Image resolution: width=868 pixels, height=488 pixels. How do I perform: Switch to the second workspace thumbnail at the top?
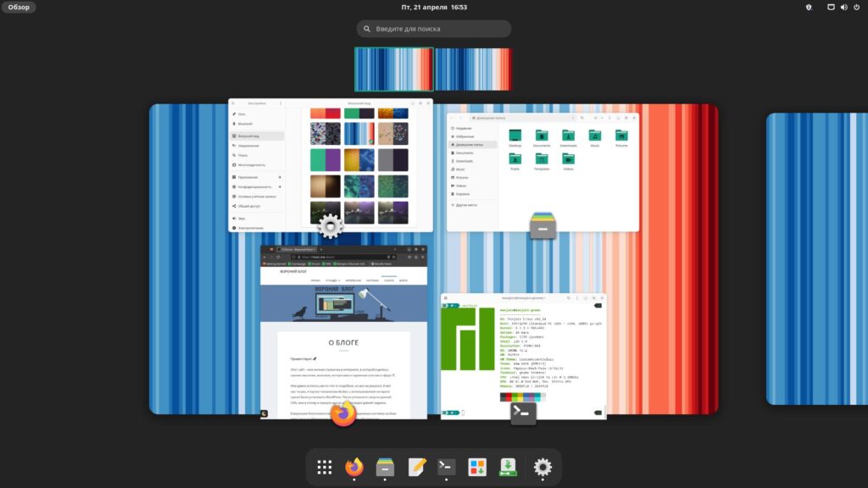tap(473, 69)
